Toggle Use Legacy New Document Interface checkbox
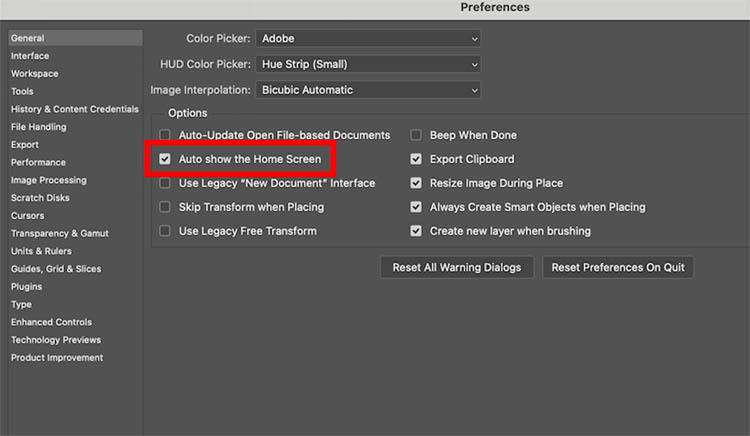This screenshot has width=750, height=436. [x=165, y=183]
